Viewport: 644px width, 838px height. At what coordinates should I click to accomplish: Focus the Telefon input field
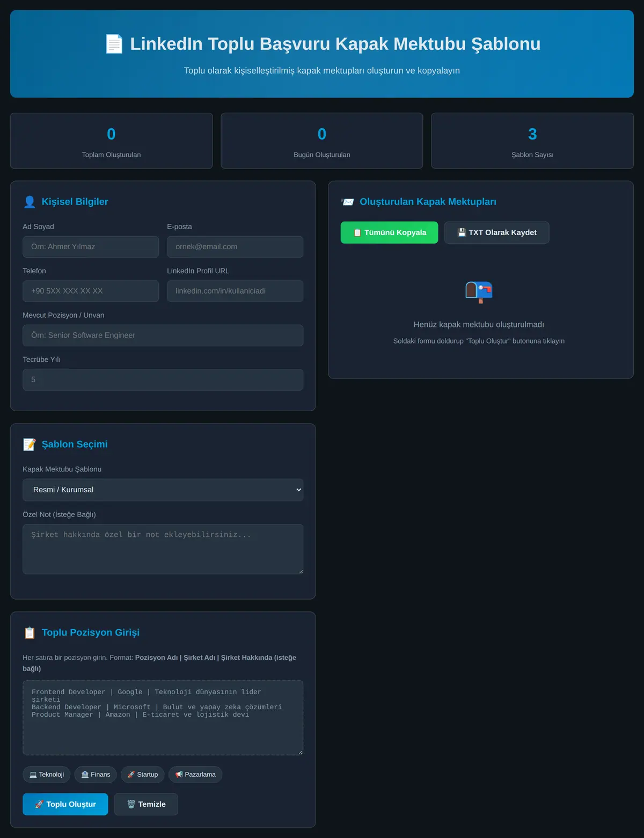[x=91, y=291]
